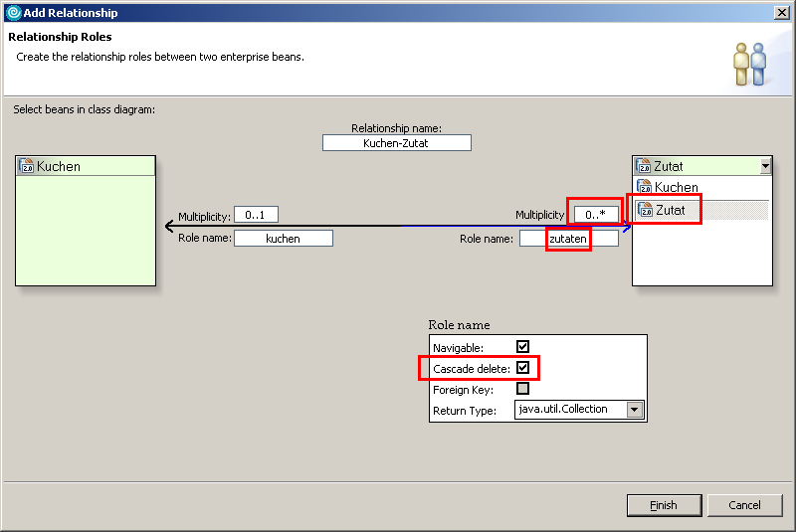Uncheck the Navigable checkbox
The image size is (796, 532).
coord(522,347)
